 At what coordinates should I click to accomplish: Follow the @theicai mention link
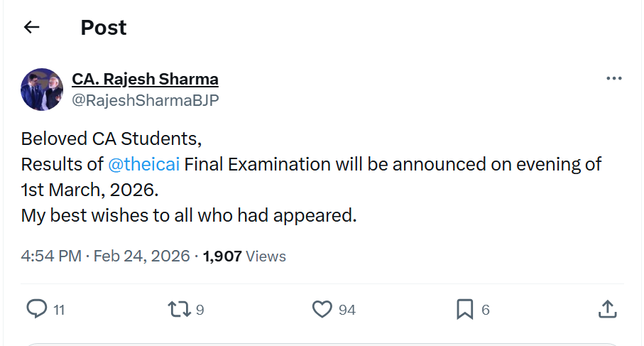143,164
